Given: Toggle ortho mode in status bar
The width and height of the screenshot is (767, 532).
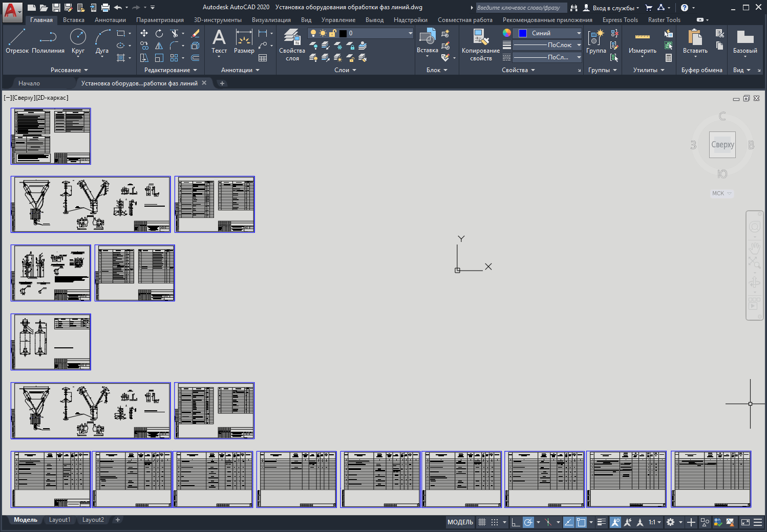Looking at the screenshot, I should [516, 522].
